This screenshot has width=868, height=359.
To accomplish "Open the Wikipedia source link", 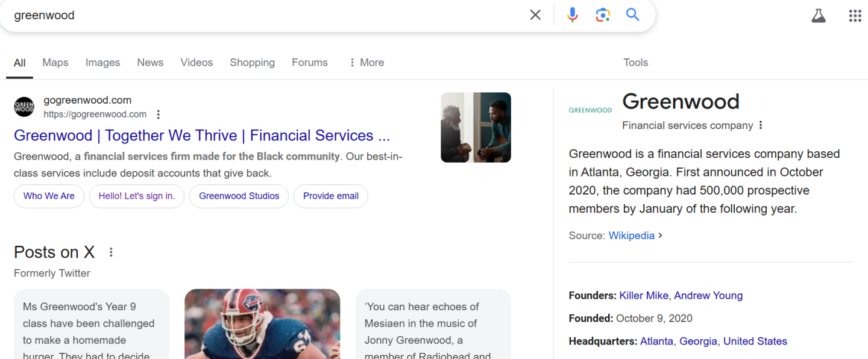I will coord(631,236).
